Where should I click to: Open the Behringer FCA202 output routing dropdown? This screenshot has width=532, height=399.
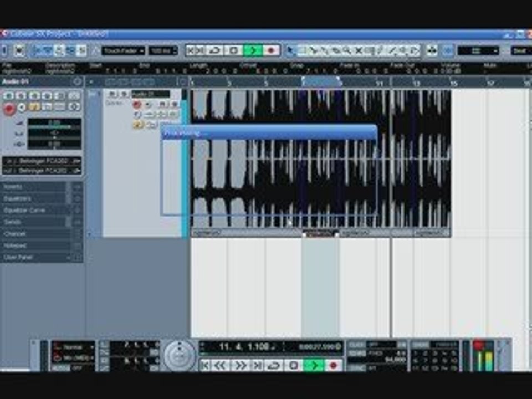pos(42,171)
